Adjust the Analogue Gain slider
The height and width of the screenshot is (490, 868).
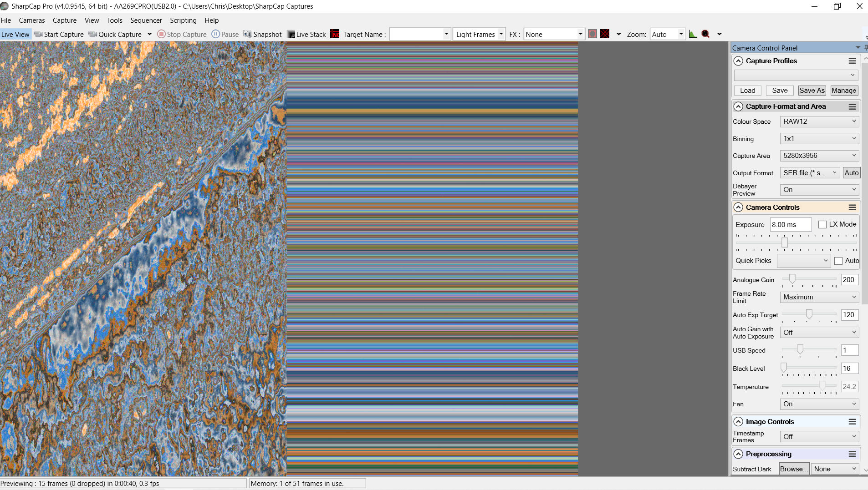click(x=792, y=279)
